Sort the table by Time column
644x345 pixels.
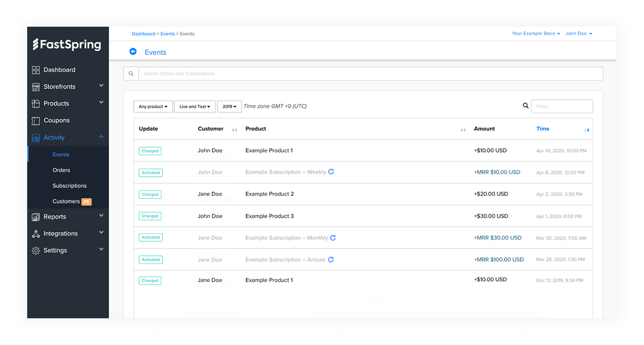tap(543, 129)
